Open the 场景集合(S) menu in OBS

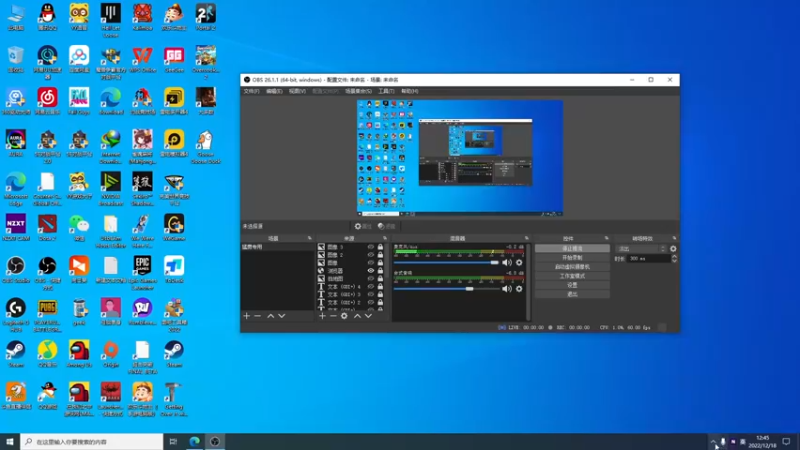point(359,91)
